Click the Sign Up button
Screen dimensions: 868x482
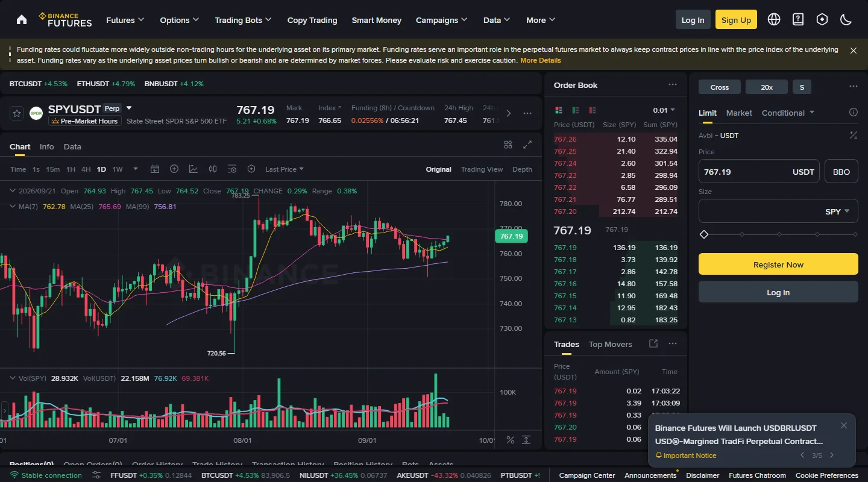(x=736, y=20)
